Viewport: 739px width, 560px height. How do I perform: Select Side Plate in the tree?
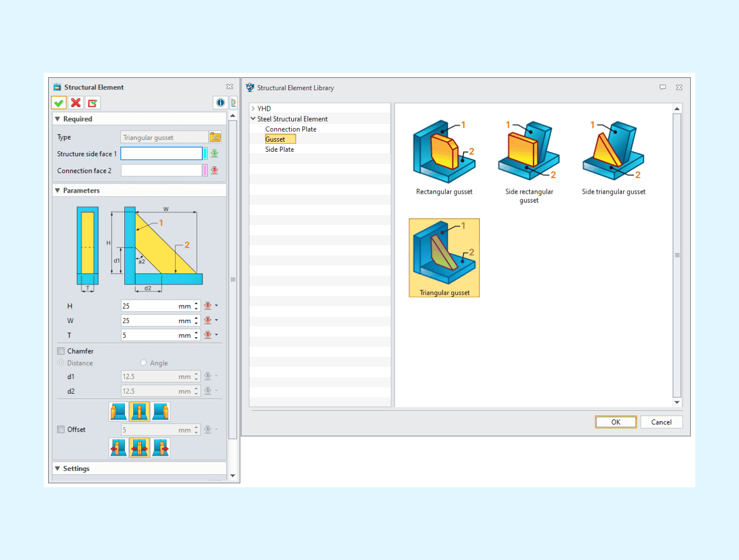(279, 150)
